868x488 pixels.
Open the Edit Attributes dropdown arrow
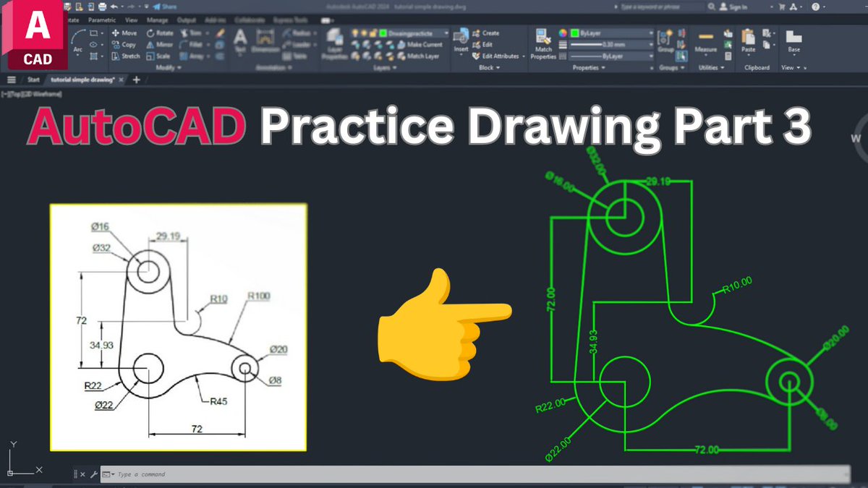click(x=522, y=56)
